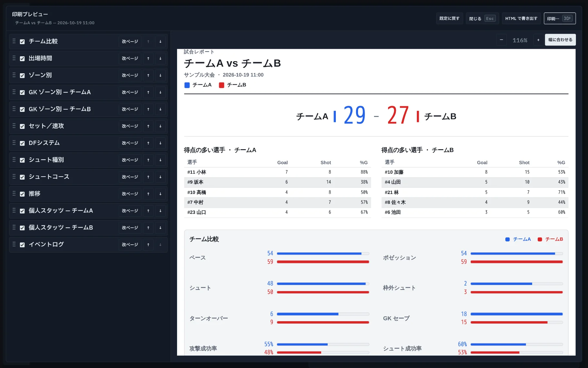Viewport: 588px width, 368px height.
Task: Toggle 改ページ for イベントログ
Action: (130, 245)
